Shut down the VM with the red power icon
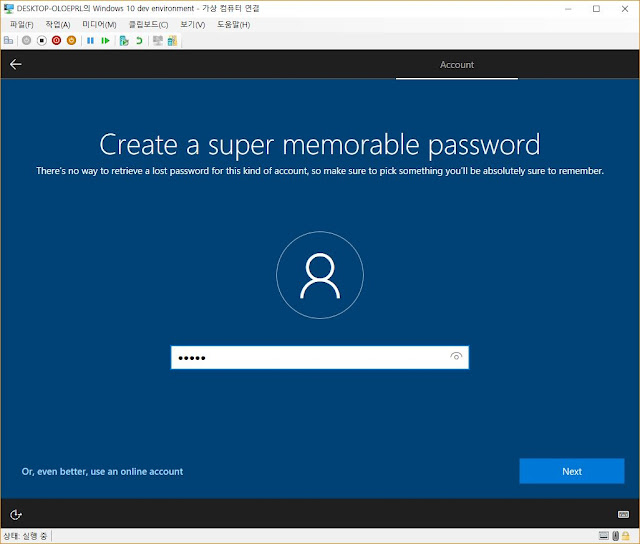The image size is (640, 544). (x=56, y=40)
